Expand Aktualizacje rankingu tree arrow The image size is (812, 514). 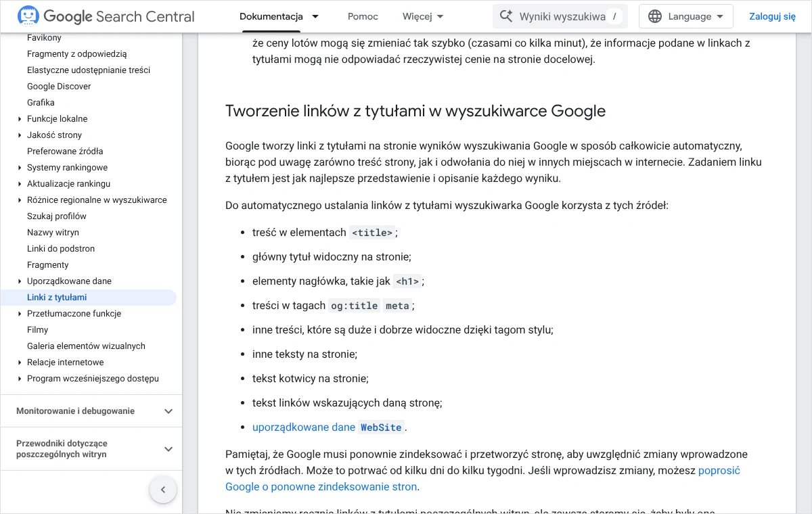[x=20, y=184]
